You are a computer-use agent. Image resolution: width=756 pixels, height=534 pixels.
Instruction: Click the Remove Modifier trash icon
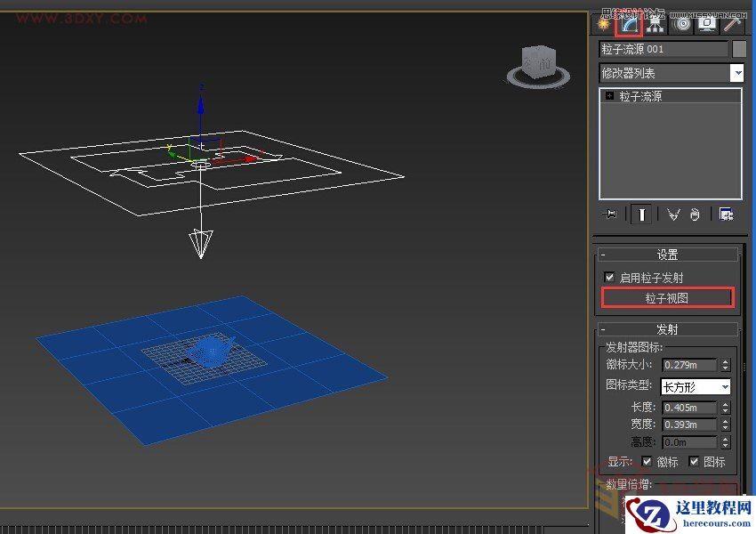pyautogui.click(x=696, y=214)
